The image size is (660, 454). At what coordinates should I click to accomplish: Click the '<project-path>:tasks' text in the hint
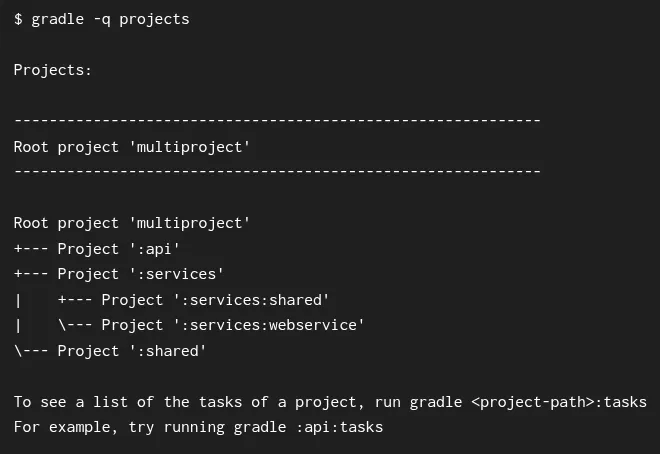(559, 402)
